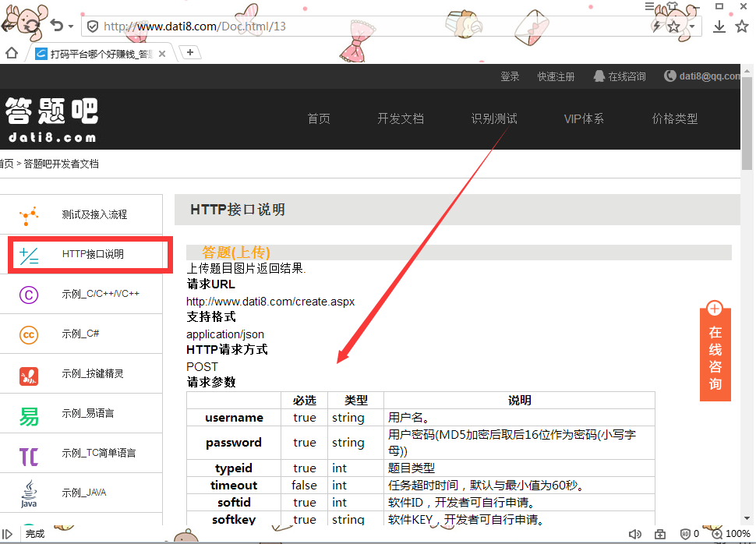The width and height of the screenshot is (756, 544).
Task: Click the bookmark star in address bar
Action: [673, 26]
